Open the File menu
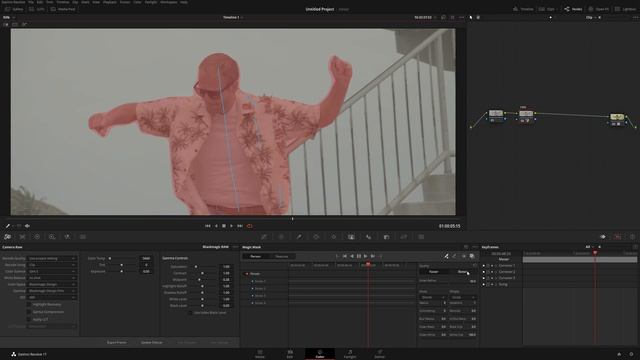Image resolution: width=640 pixels, height=360 pixels. click(x=31, y=2)
